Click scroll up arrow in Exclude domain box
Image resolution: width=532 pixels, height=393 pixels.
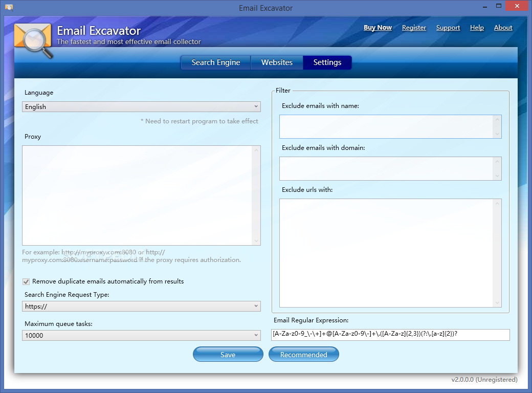tap(497, 162)
